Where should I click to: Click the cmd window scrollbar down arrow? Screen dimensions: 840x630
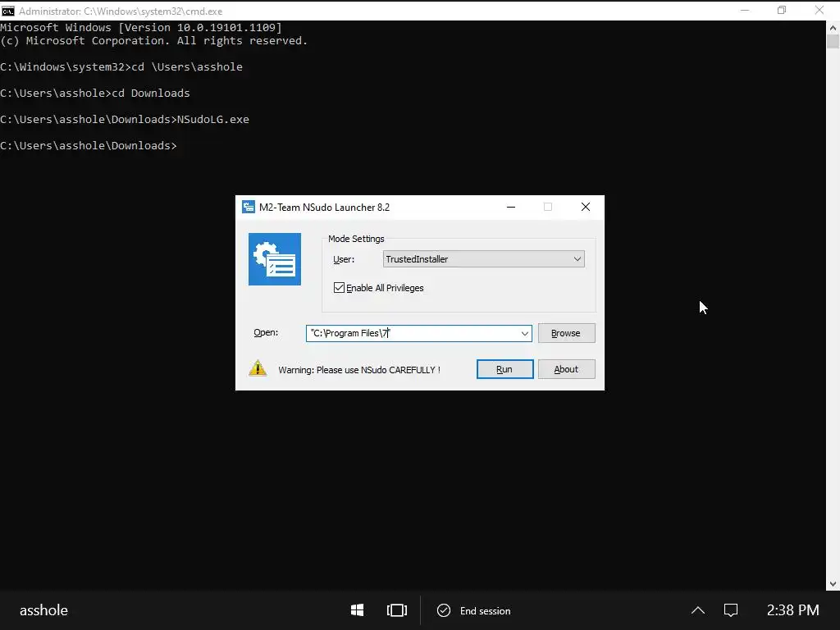pos(833,584)
